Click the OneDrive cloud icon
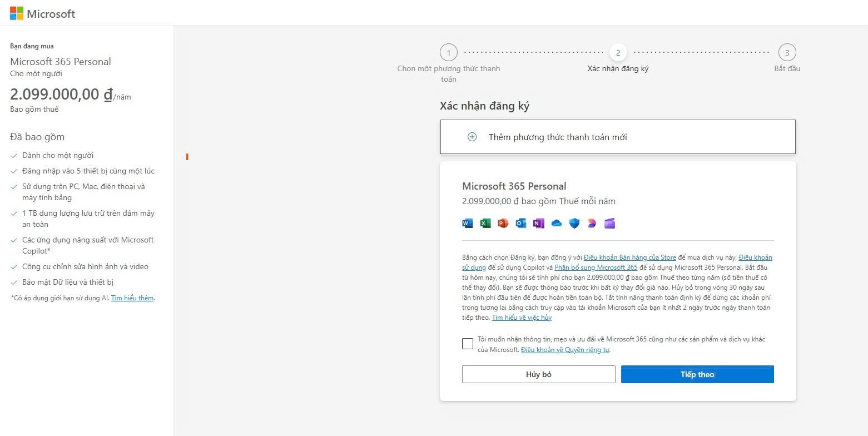 click(x=557, y=224)
